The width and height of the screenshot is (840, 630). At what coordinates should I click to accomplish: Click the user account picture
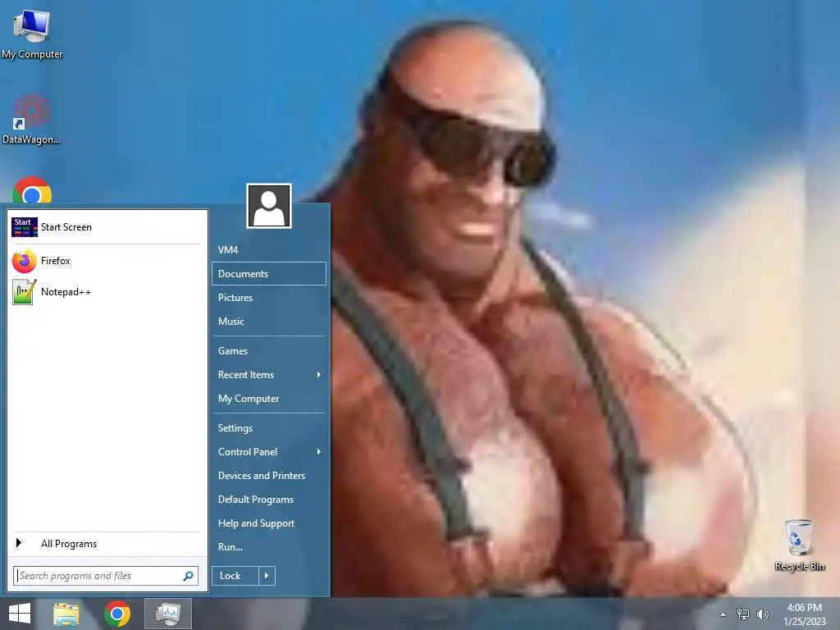coord(269,206)
